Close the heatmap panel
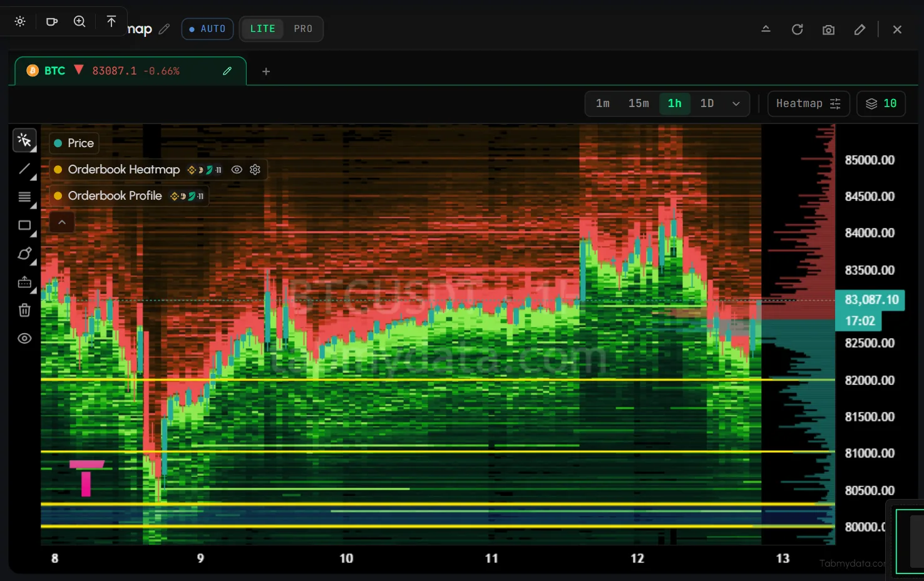The image size is (924, 581). pos(897,29)
